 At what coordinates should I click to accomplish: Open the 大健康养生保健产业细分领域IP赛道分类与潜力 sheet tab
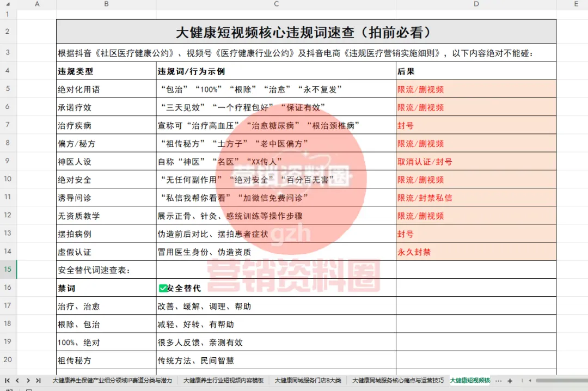tap(112, 381)
